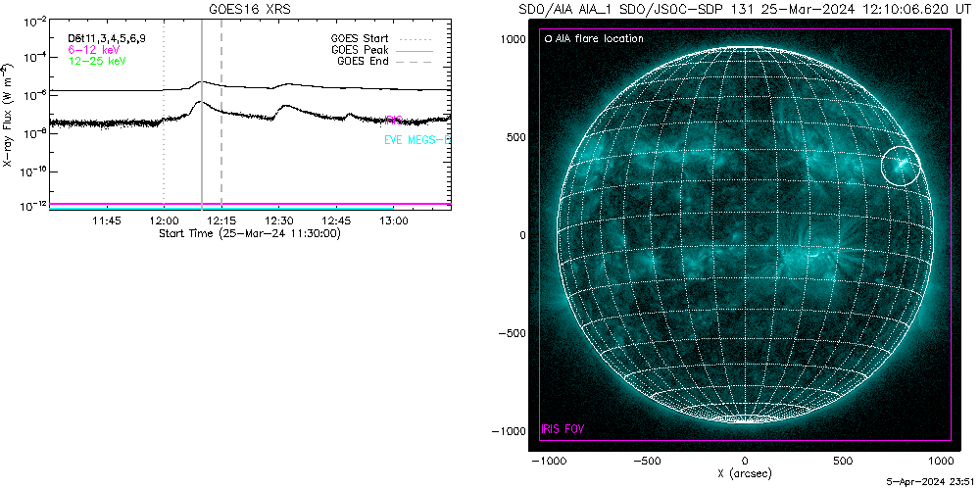The image size is (980, 490).
Task: Click the Start Time axis caption
Action: click(249, 233)
